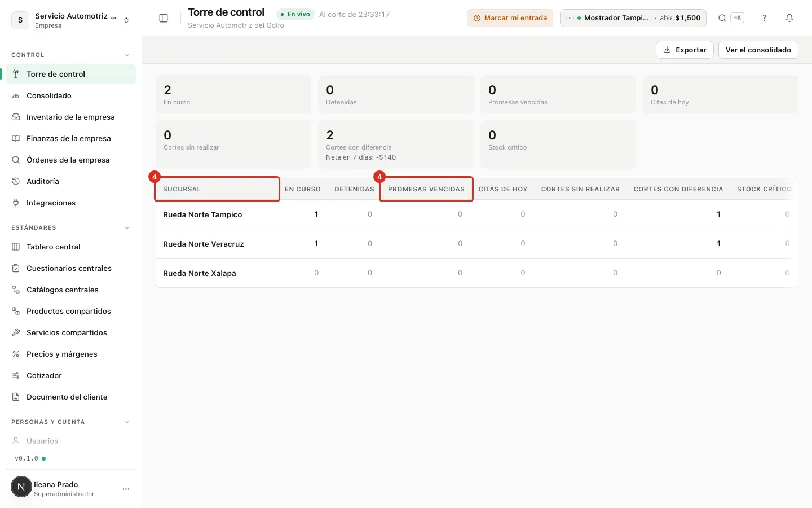Click Ver el consolidado button
The image size is (812, 508).
point(758,50)
